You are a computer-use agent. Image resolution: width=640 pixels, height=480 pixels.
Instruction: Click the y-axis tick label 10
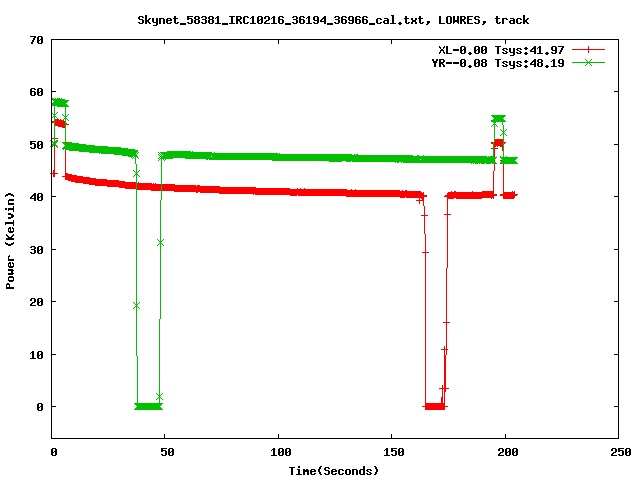tap(36, 355)
